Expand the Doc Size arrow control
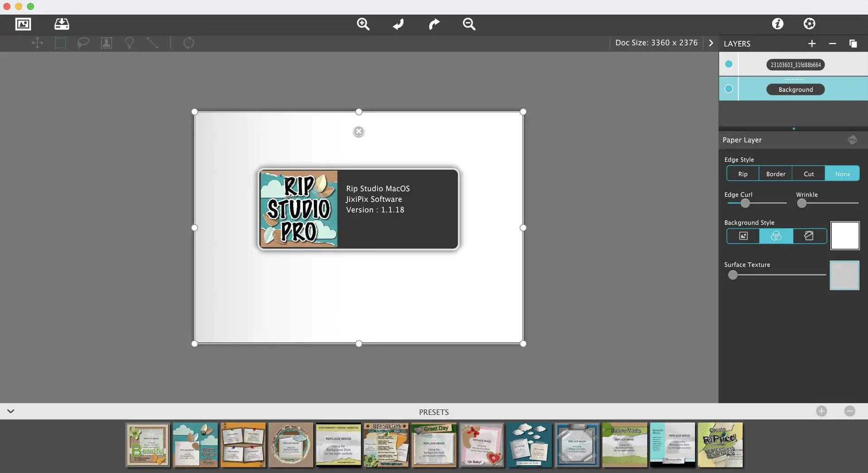The width and height of the screenshot is (868, 473). tap(710, 43)
